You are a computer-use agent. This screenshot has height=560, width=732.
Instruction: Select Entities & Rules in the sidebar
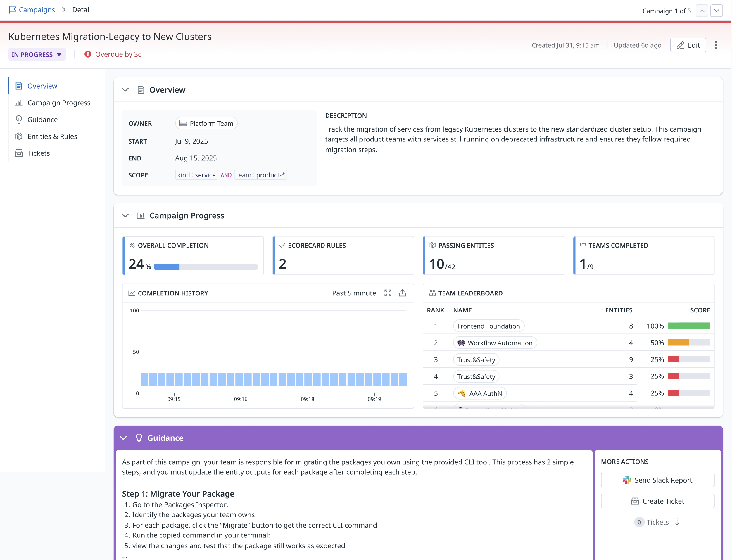tap(52, 136)
